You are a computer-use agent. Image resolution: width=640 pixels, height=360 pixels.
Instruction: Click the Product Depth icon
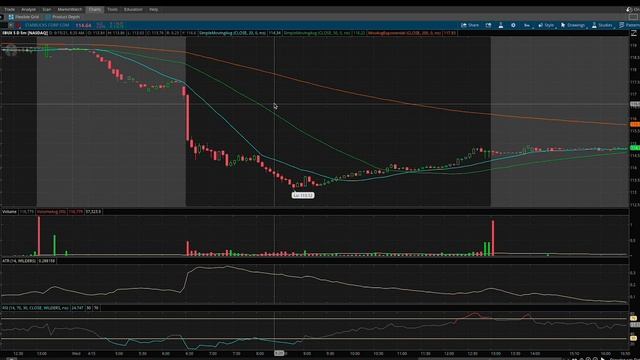[x=48, y=17]
